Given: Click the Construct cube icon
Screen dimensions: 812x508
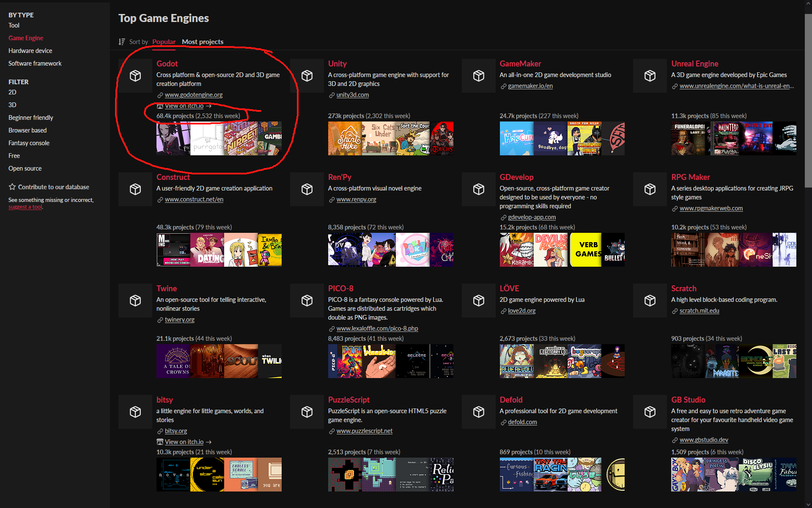Looking at the screenshot, I should click(135, 189).
